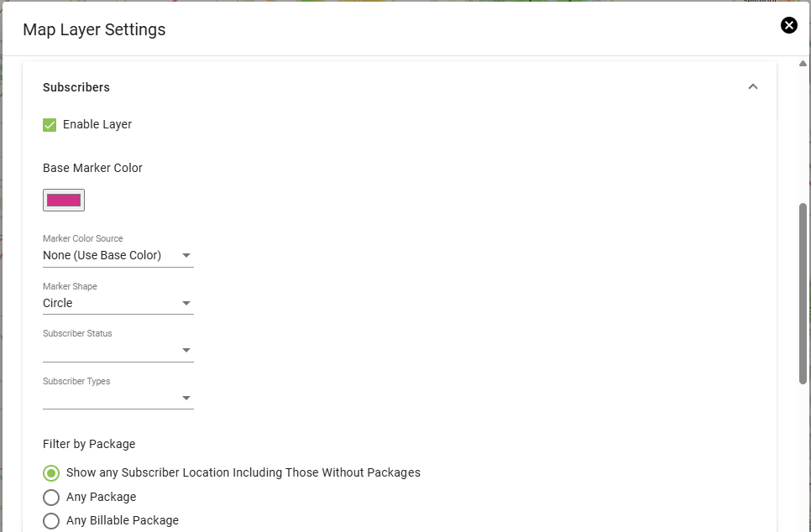Select the Any Package radio button
The image size is (811, 532).
51,498
